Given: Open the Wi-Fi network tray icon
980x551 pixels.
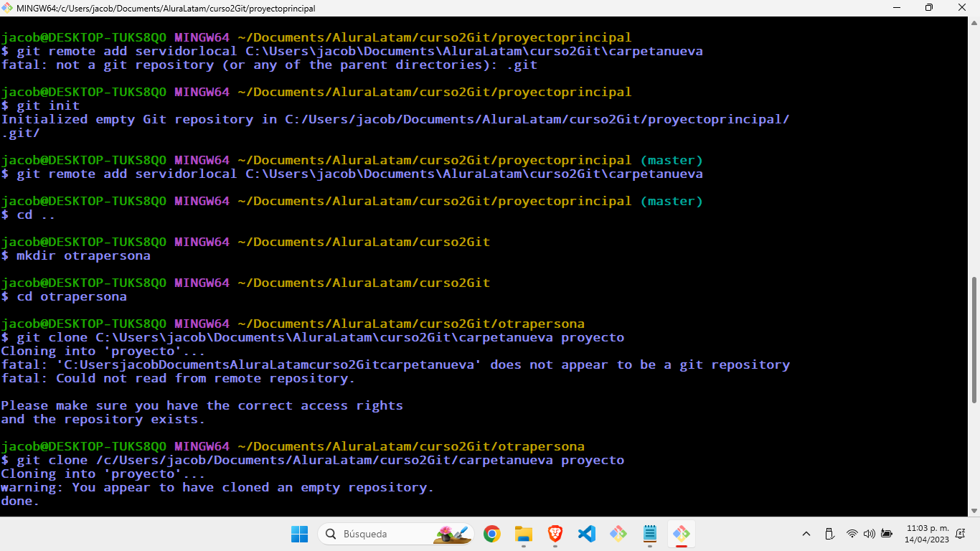Looking at the screenshot, I should pos(852,534).
